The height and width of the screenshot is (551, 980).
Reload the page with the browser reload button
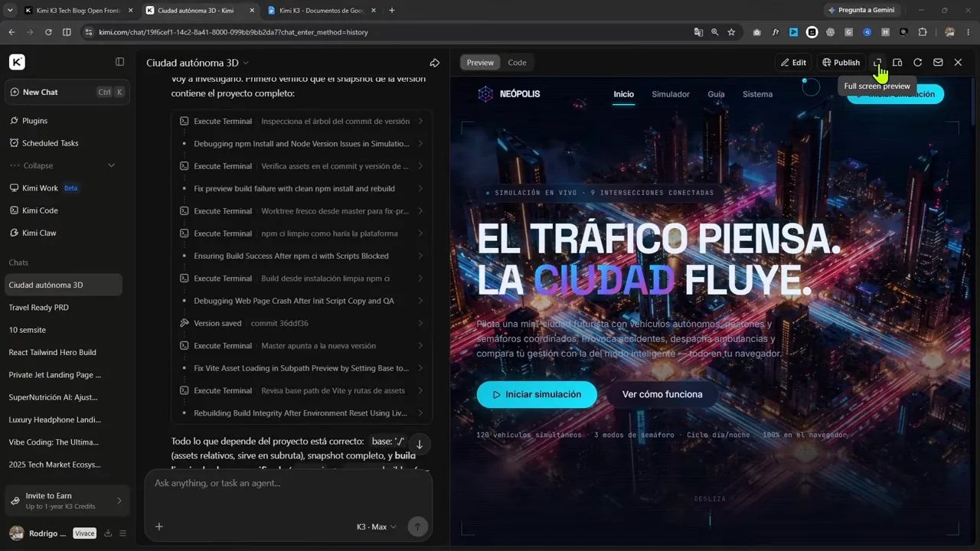coord(48,32)
